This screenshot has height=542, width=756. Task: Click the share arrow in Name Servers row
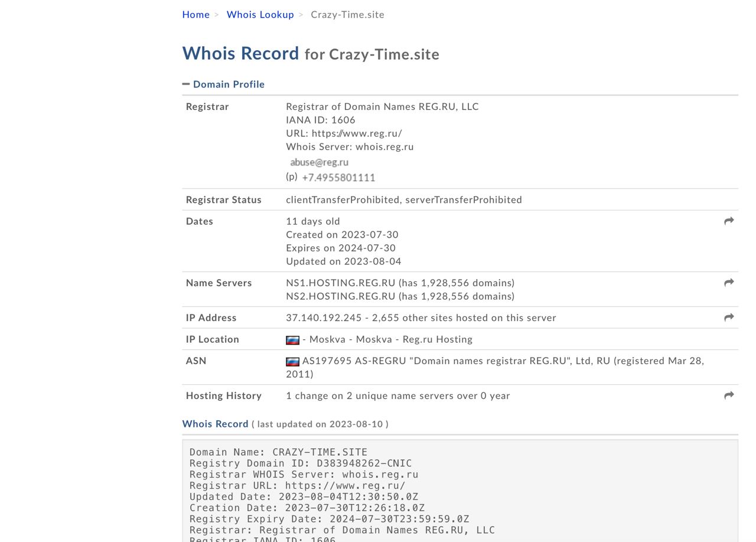[x=729, y=283]
